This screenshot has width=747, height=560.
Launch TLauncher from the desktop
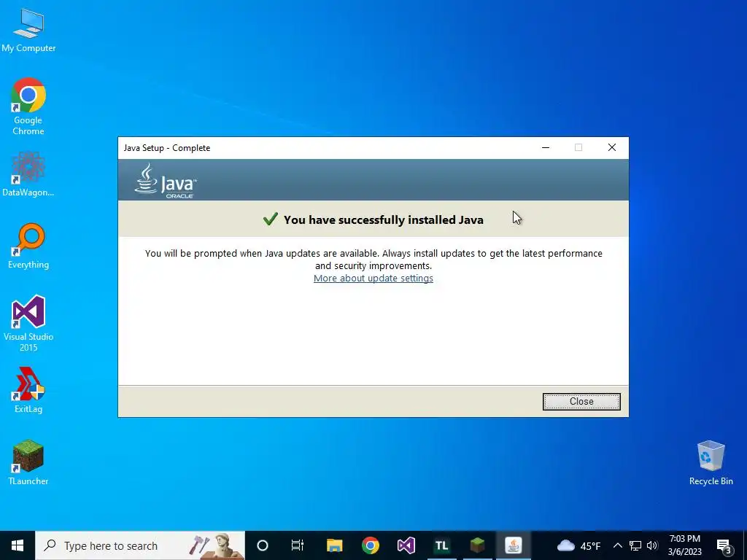coord(28,462)
